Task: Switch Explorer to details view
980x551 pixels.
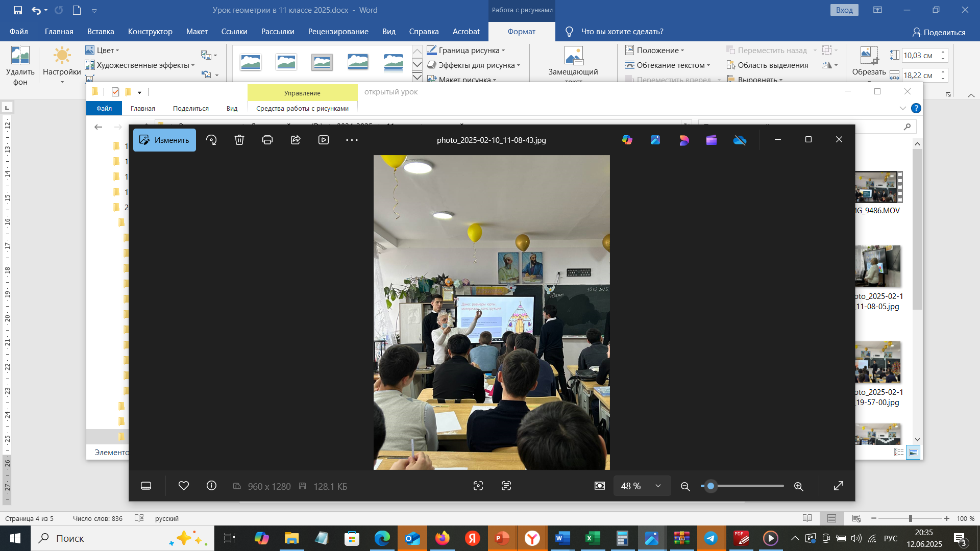Action: click(x=899, y=452)
